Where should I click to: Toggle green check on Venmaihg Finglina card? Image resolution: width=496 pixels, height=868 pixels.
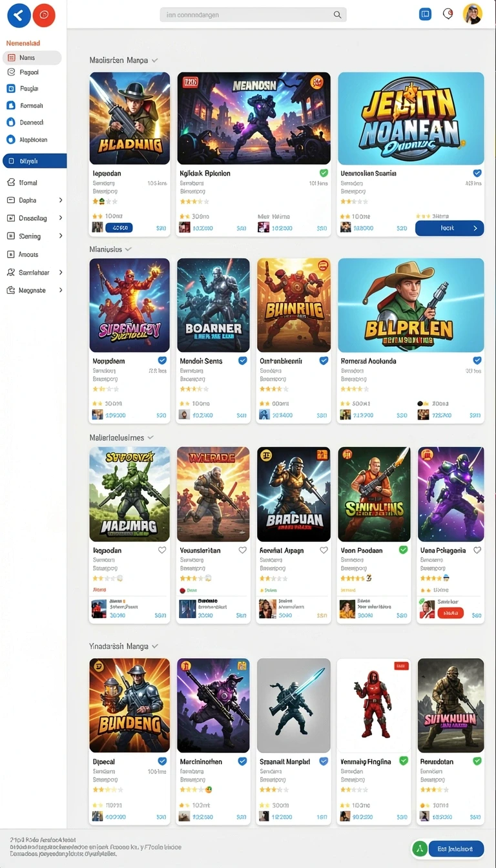(404, 761)
